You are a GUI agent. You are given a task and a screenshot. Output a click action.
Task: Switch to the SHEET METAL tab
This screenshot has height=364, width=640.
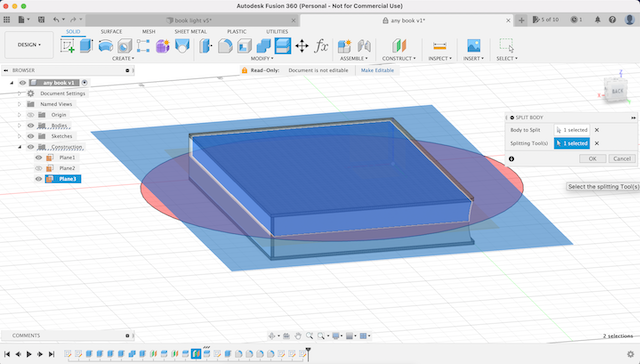191,31
